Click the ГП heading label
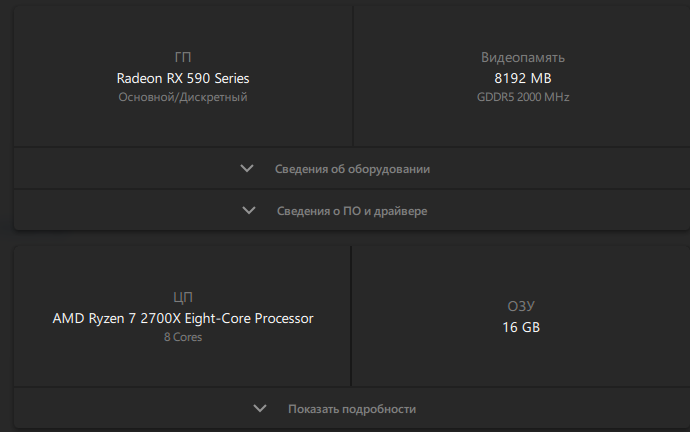Image resolution: width=690 pixels, height=432 pixels. coord(183,57)
